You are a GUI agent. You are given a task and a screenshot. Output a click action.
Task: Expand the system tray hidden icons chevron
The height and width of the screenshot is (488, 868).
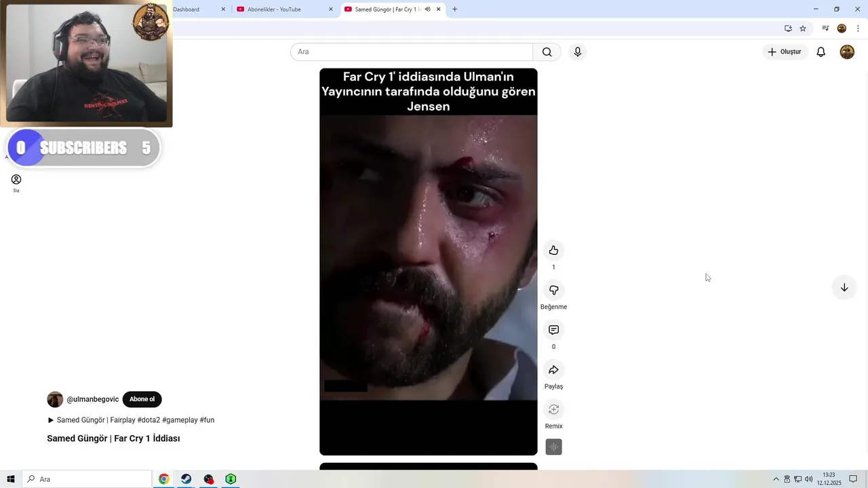pyautogui.click(x=776, y=479)
